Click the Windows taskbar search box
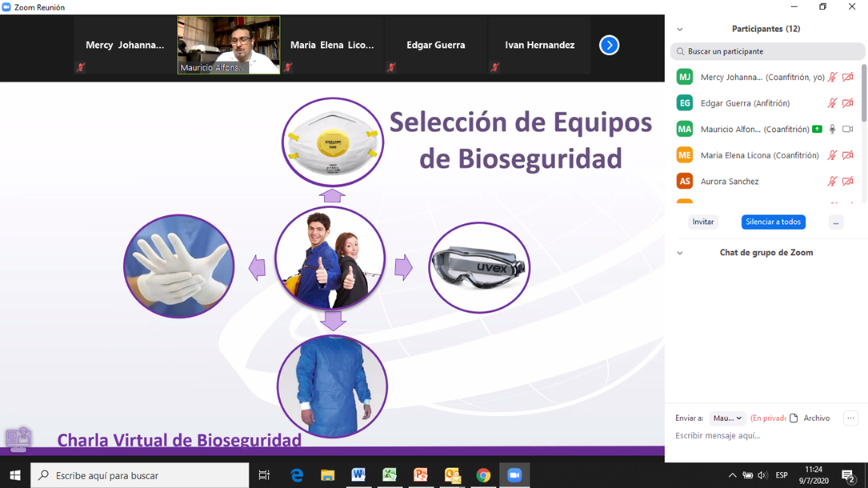Viewport: 868px width, 488px height. pos(139,475)
